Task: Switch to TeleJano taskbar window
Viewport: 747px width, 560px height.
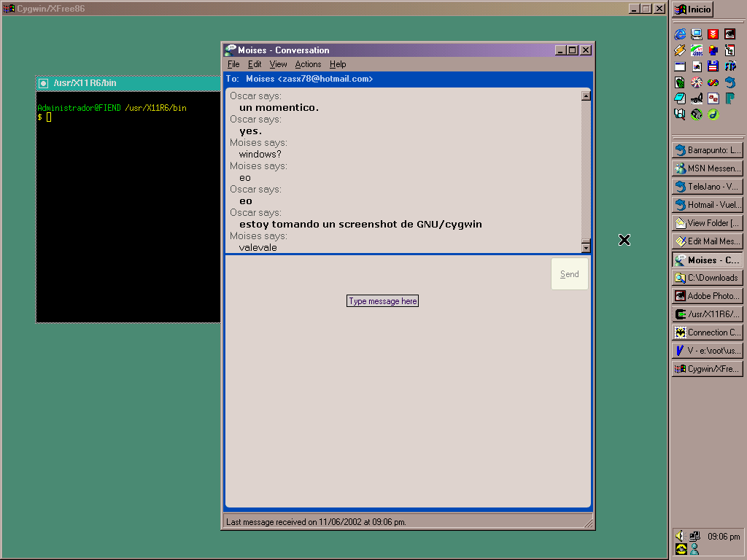Action: [x=708, y=187]
